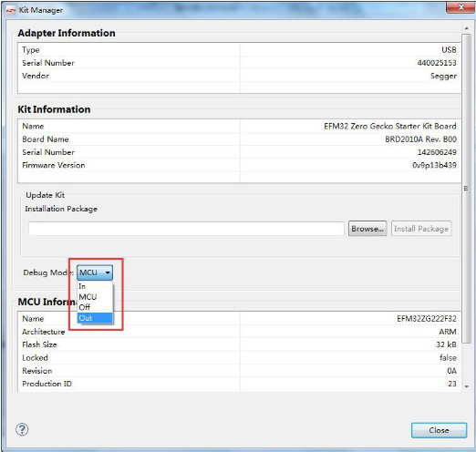
Task: Click the Update Kit group label
Action: coord(45,195)
